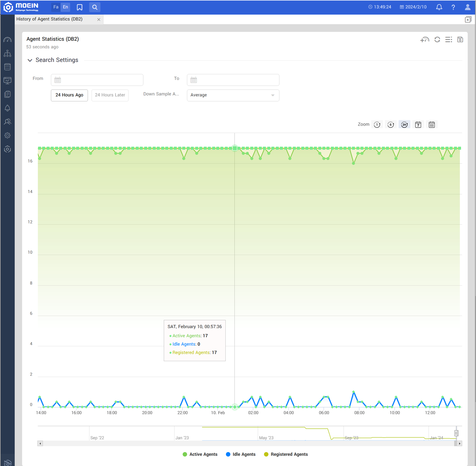Open the alerts bell sidebar icon
Viewport: 476px width, 466px height.
pyautogui.click(x=8, y=108)
